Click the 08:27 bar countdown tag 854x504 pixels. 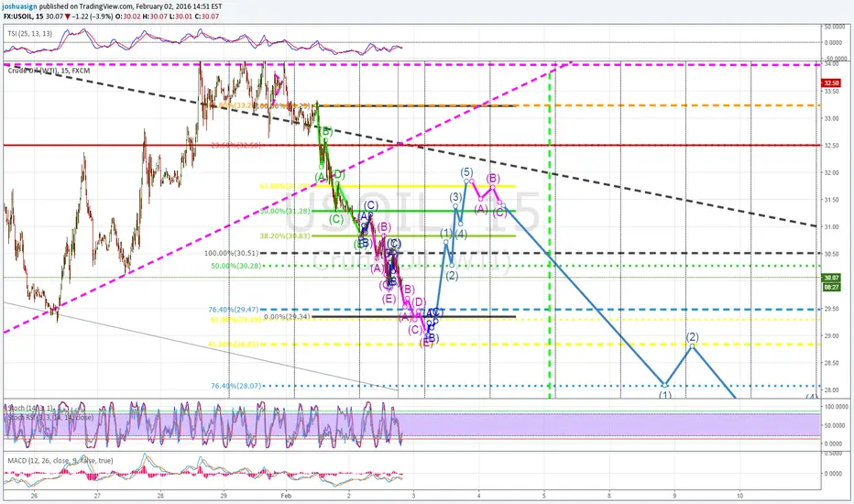832,287
